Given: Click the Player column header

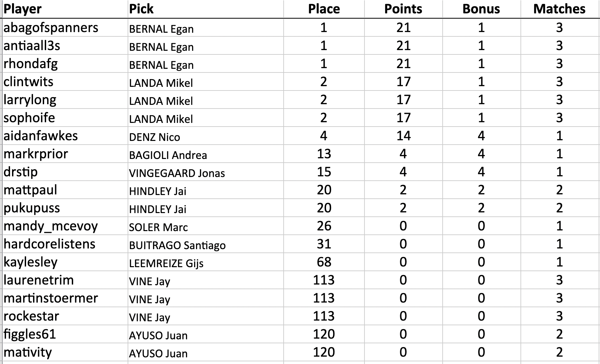Looking at the screenshot, I should [23, 9].
